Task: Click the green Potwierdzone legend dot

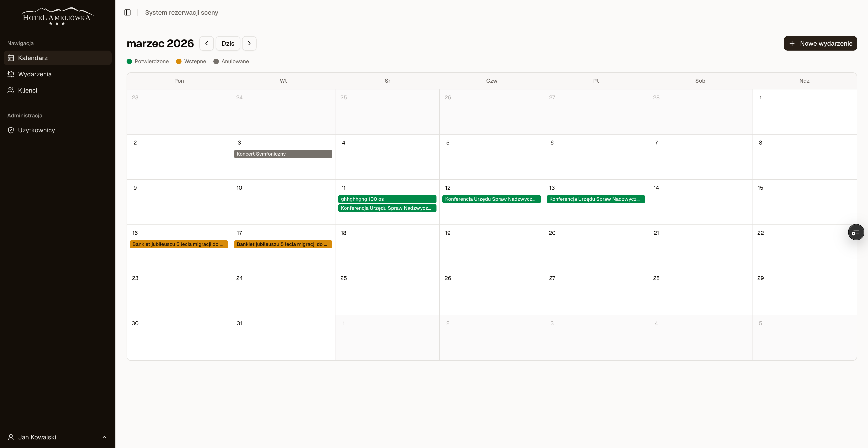Action: pyautogui.click(x=129, y=61)
